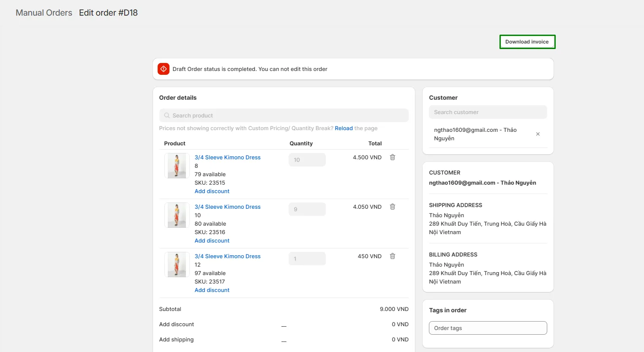Click the Order tags input
Viewport: 644px width, 352px height.
(488, 328)
